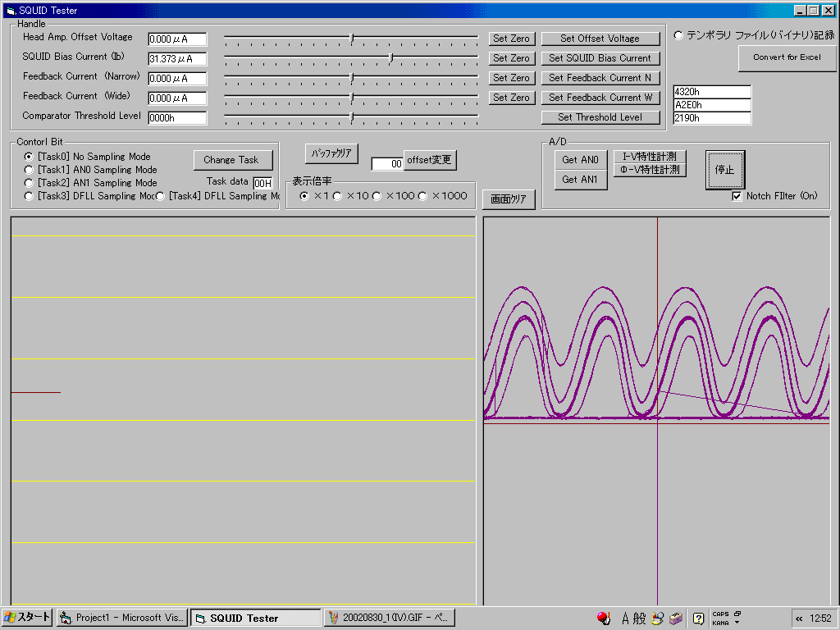840x630 pixels.
Task: Focus the SQUID Bias Current value field
Action: click(x=177, y=59)
